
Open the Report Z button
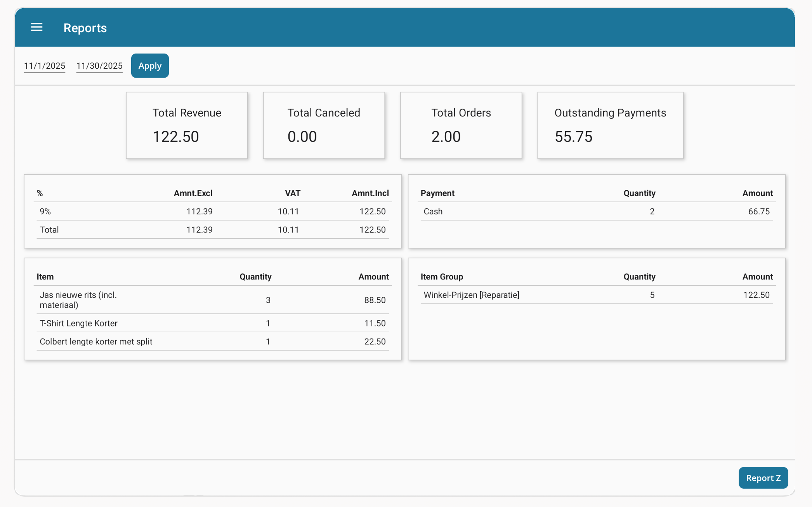pyautogui.click(x=763, y=477)
